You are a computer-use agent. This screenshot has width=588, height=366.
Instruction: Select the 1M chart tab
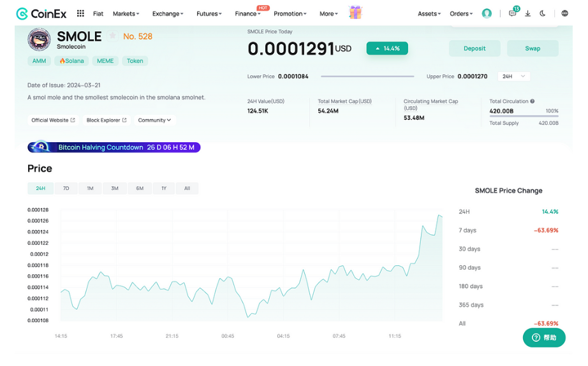click(90, 188)
